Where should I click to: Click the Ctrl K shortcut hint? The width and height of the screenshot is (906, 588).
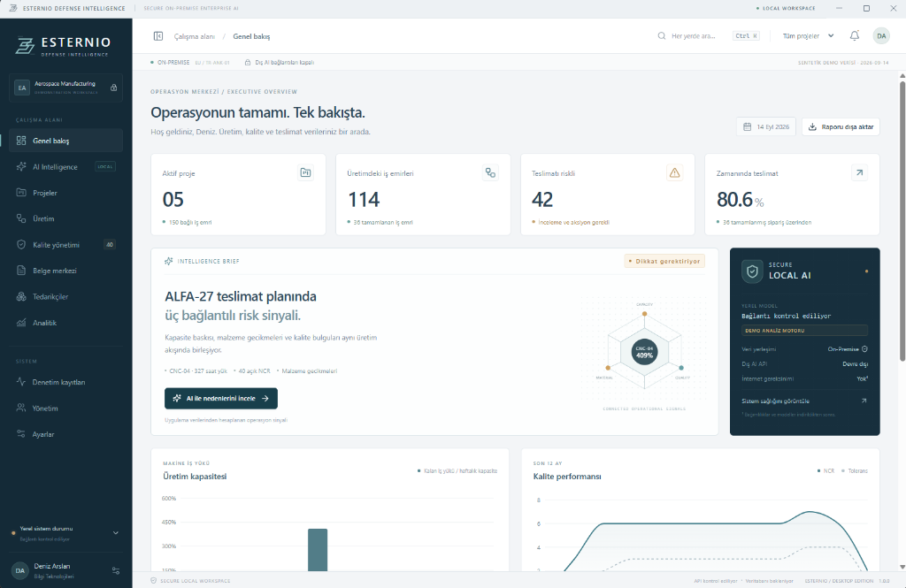(x=746, y=36)
